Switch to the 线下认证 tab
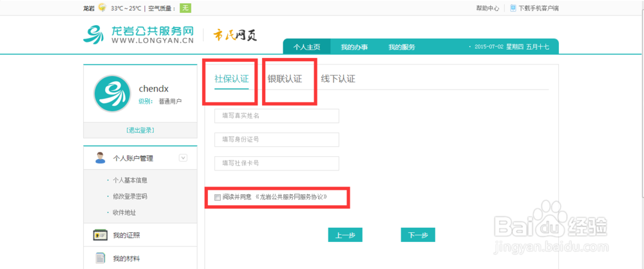Viewport: 644px width, 269px height. click(338, 79)
